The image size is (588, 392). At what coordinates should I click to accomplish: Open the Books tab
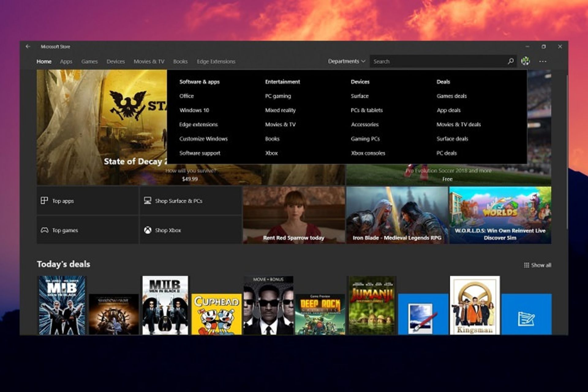point(180,62)
